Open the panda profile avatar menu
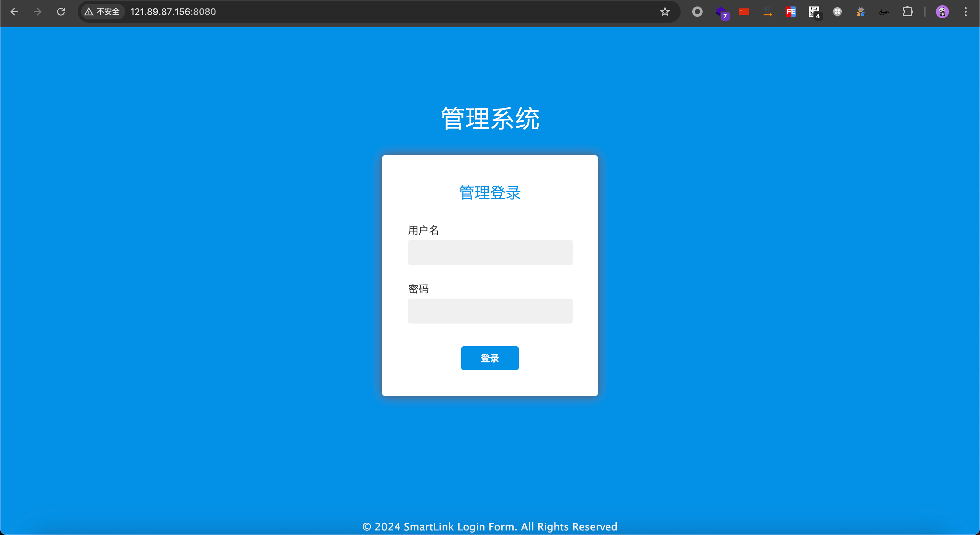 pos(942,12)
